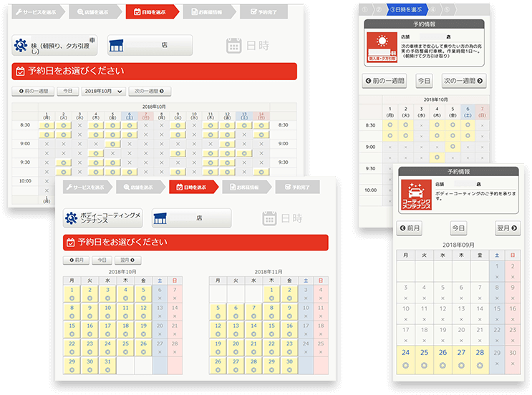Click 前の一週間 in the desktop weekly view

coord(33,92)
